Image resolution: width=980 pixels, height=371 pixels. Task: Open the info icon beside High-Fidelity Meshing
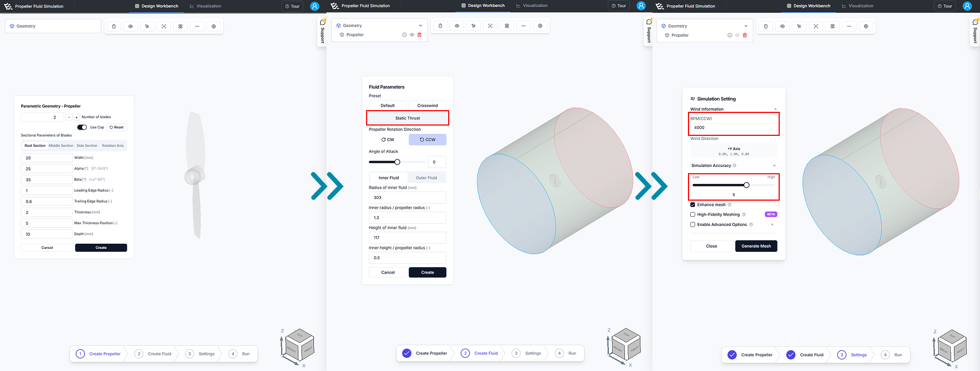[x=744, y=214]
